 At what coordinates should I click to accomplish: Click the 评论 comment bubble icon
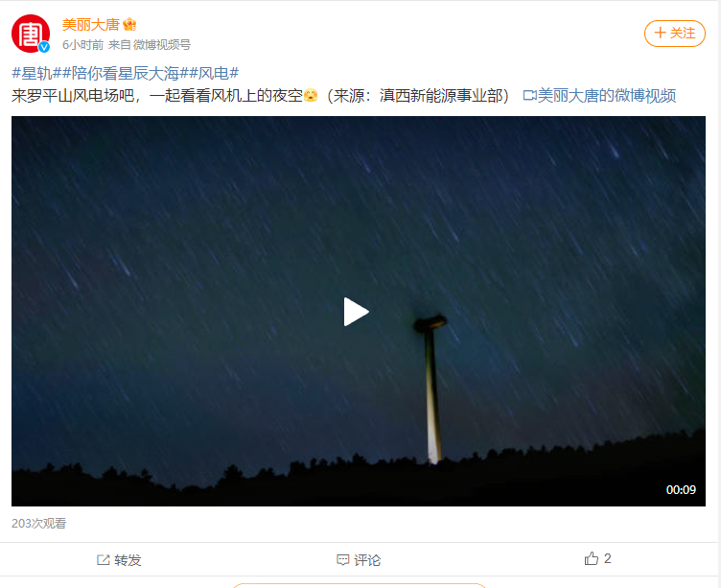(343, 560)
